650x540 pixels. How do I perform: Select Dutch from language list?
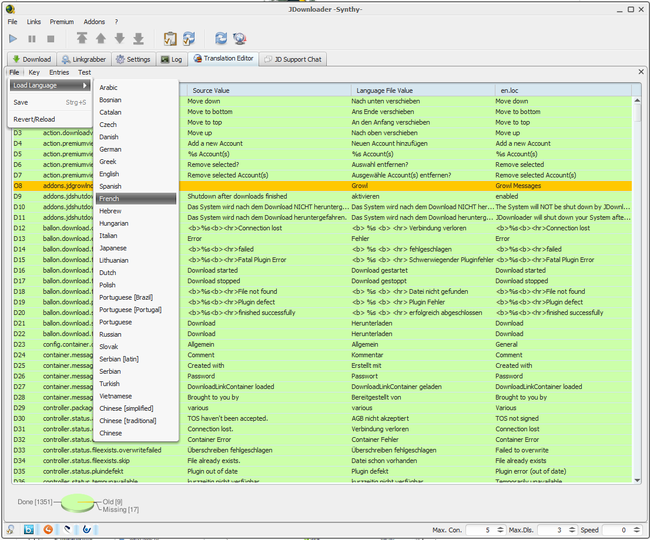tap(136, 273)
